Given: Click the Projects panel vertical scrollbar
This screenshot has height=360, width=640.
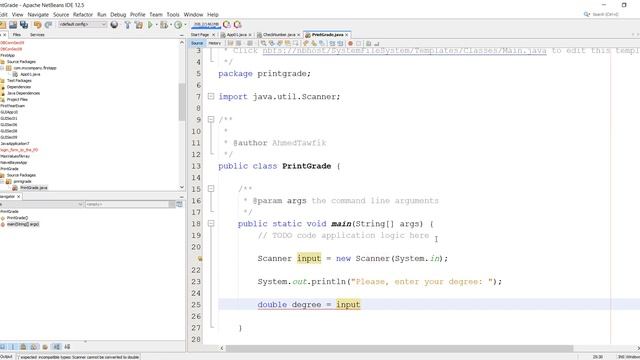Looking at the screenshot, I should point(182,102).
